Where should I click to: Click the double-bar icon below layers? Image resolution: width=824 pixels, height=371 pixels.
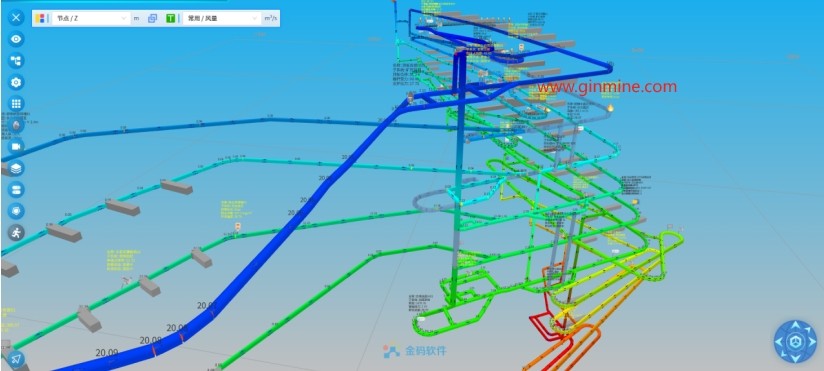tap(16, 189)
